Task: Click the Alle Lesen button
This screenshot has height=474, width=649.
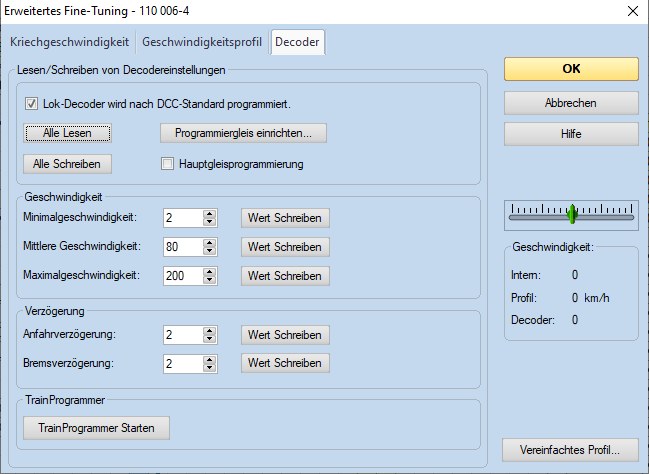Action: [x=67, y=133]
